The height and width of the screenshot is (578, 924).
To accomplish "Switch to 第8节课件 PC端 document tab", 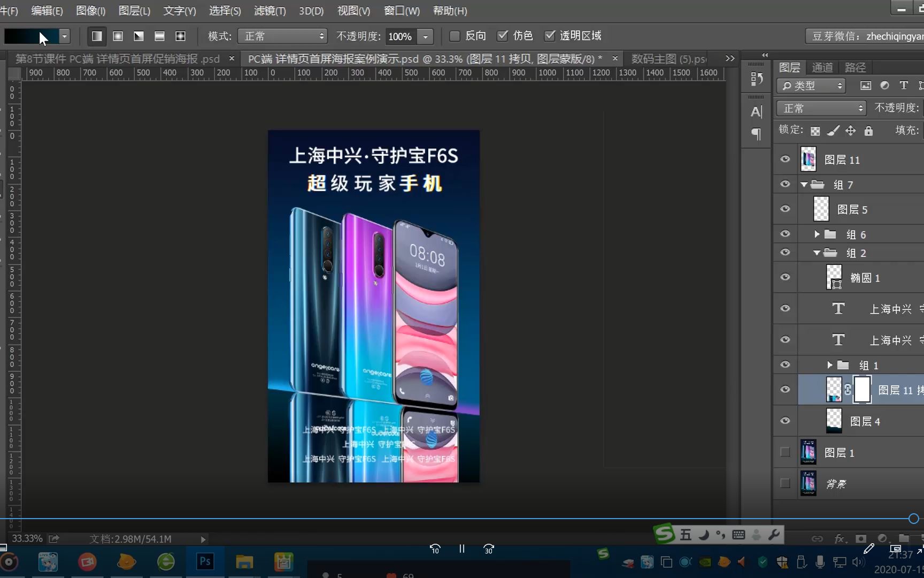I will point(118,58).
